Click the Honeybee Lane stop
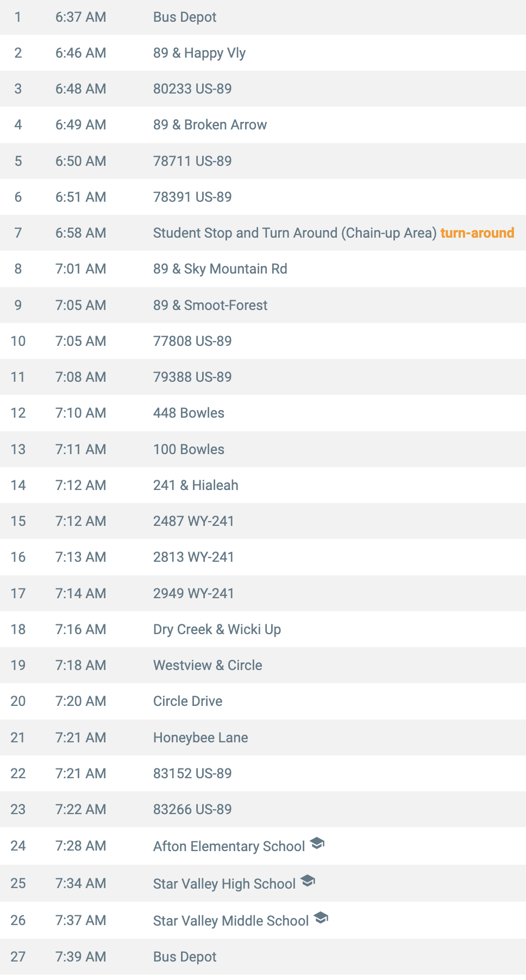The image size is (526, 980). (263, 737)
